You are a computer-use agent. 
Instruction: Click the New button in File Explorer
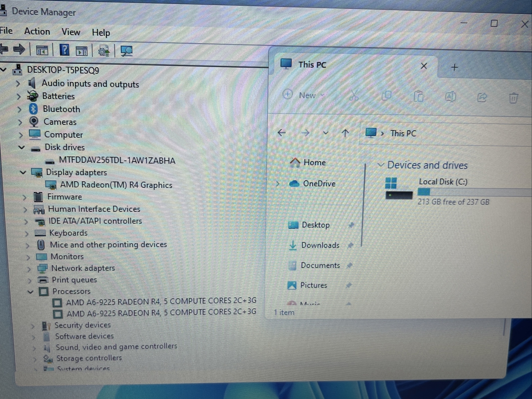[304, 95]
